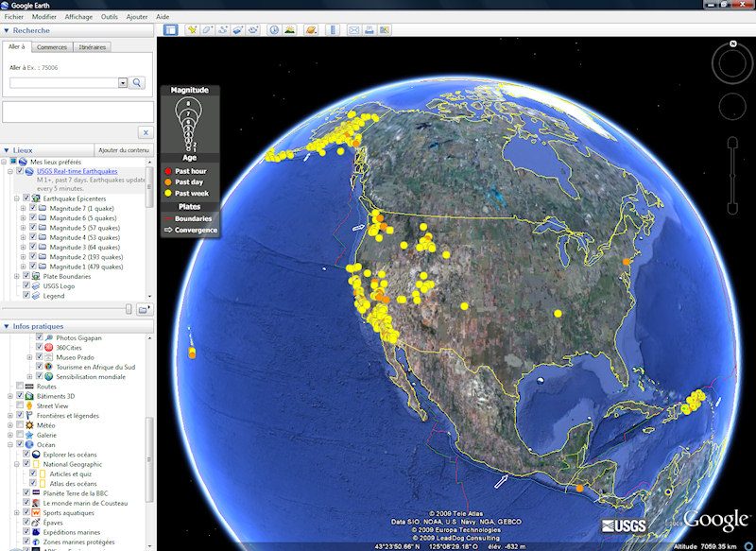The image size is (756, 551).
Task: Show historical imagery clock tool
Action: point(274,30)
